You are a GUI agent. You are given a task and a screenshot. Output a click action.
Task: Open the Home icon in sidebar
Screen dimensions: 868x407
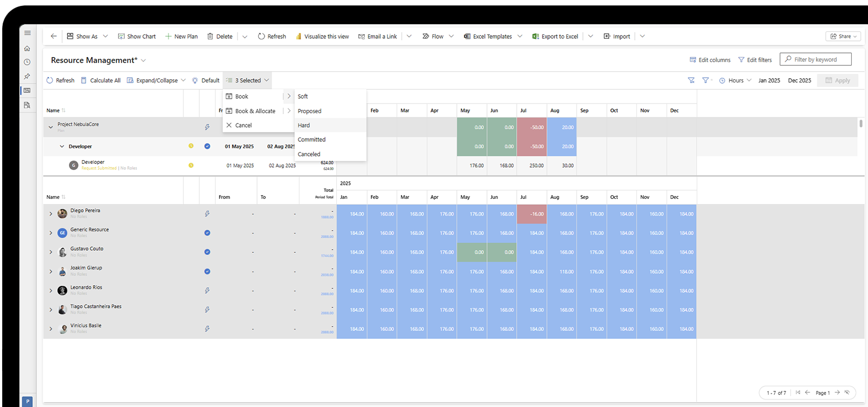pyautogui.click(x=27, y=49)
